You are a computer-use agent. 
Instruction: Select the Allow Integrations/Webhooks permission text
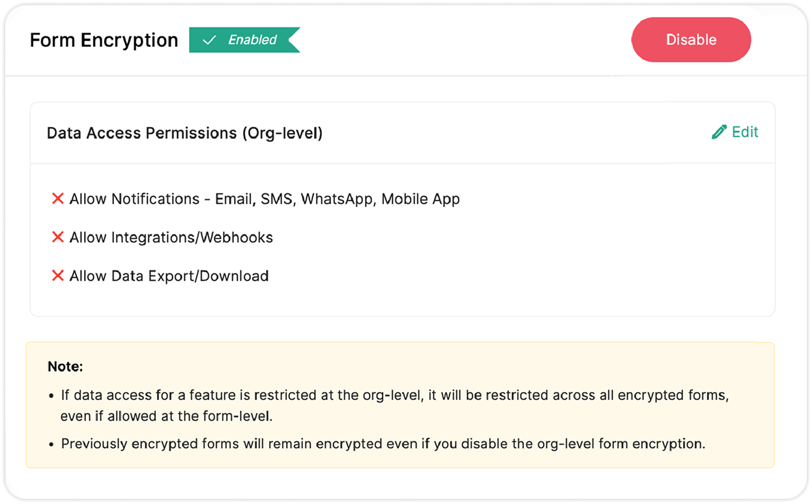(x=171, y=238)
